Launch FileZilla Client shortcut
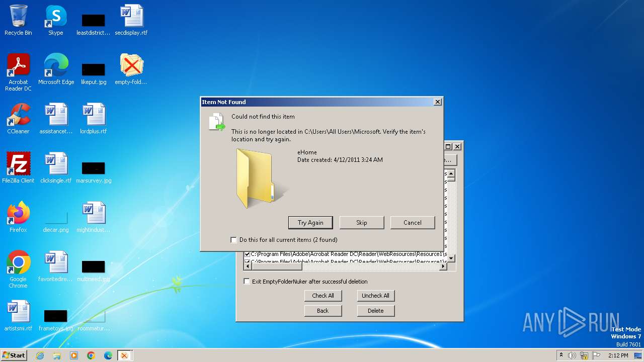The height and width of the screenshot is (362, 644). [18, 168]
